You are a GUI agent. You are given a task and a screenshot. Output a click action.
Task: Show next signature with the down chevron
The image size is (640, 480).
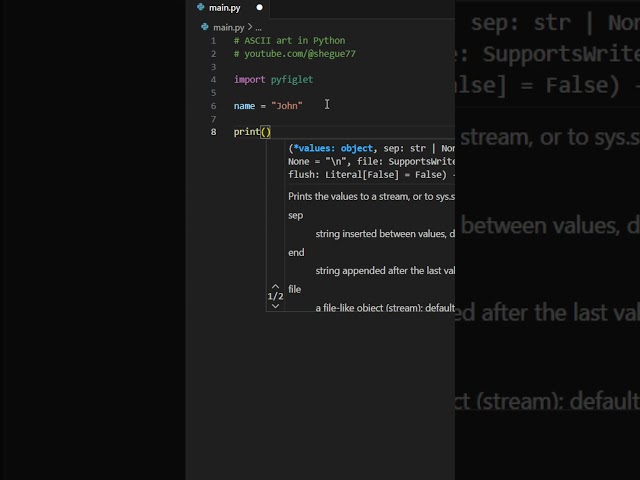276,306
